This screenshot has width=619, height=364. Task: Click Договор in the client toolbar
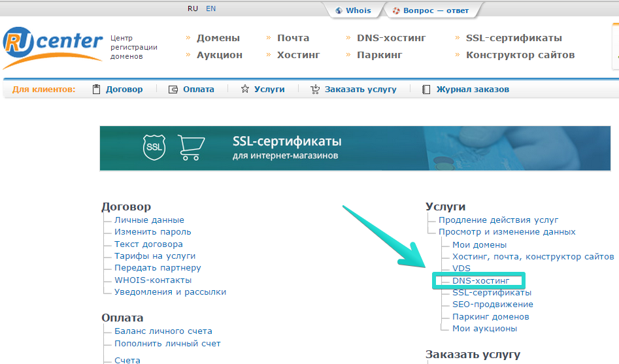(x=124, y=90)
